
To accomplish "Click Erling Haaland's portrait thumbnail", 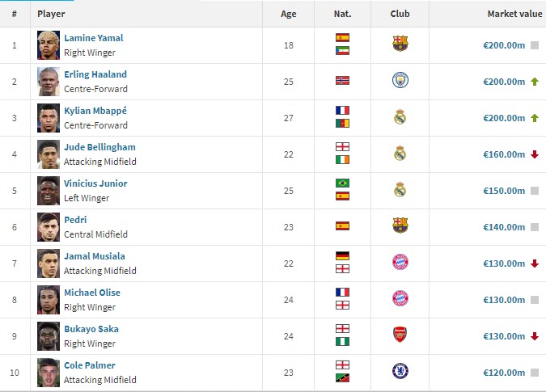I will 49,81.
